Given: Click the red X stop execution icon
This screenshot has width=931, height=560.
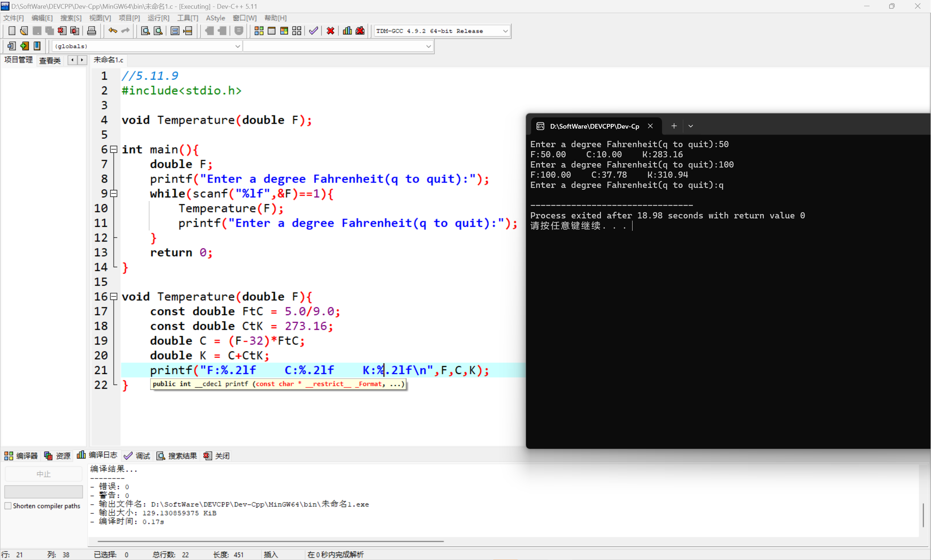Looking at the screenshot, I should [x=330, y=31].
